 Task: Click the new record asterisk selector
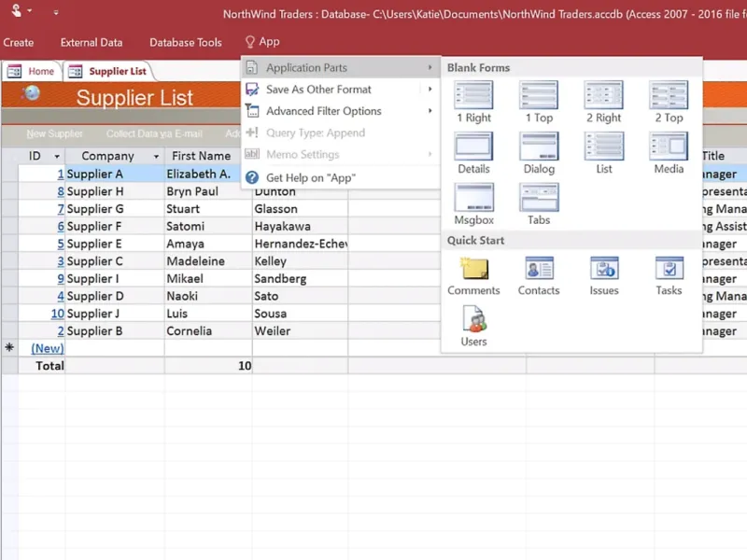click(x=9, y=347)
